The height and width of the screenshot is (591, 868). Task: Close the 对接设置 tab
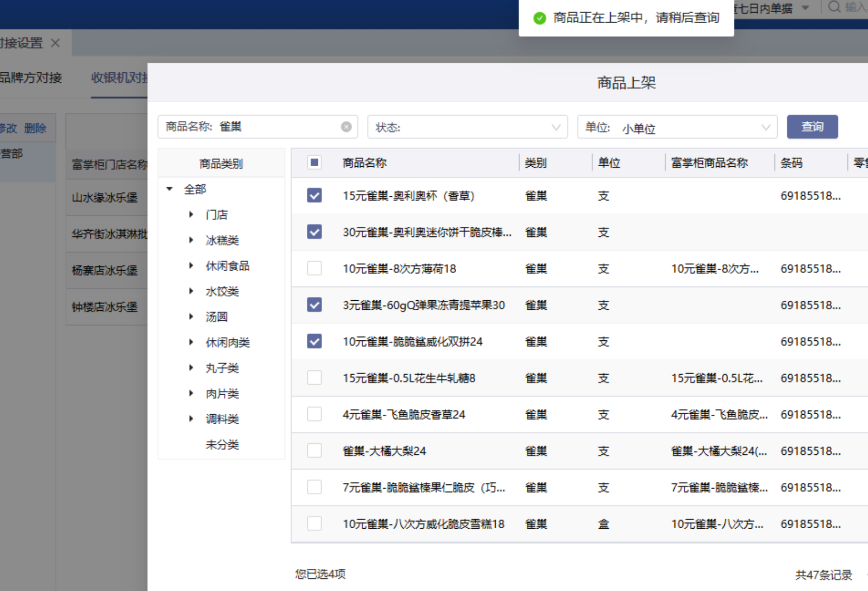click(x=55, y=43)
